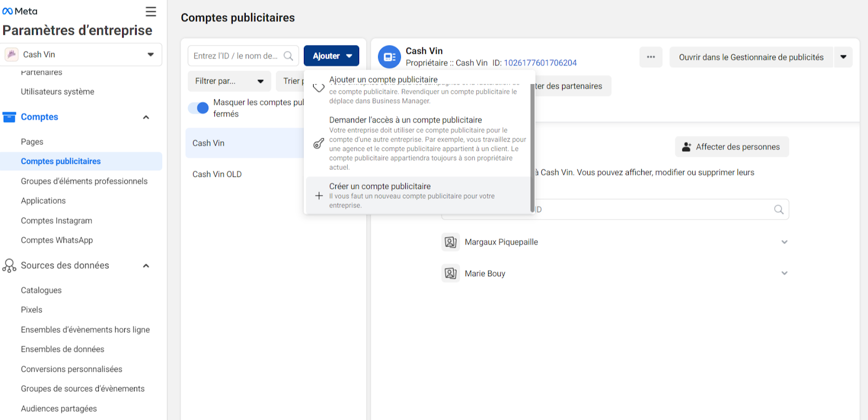Open the three-dots more options button

[x=651, y=57]
